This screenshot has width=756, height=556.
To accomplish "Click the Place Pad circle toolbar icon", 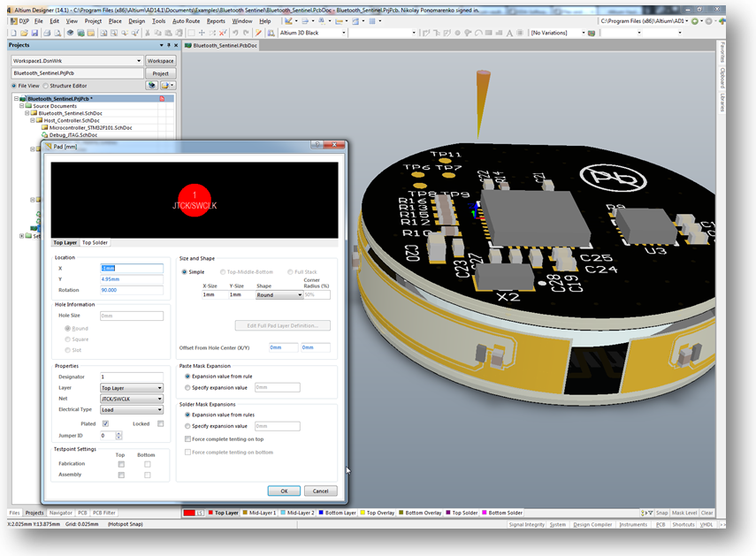I will pos(457,33).
